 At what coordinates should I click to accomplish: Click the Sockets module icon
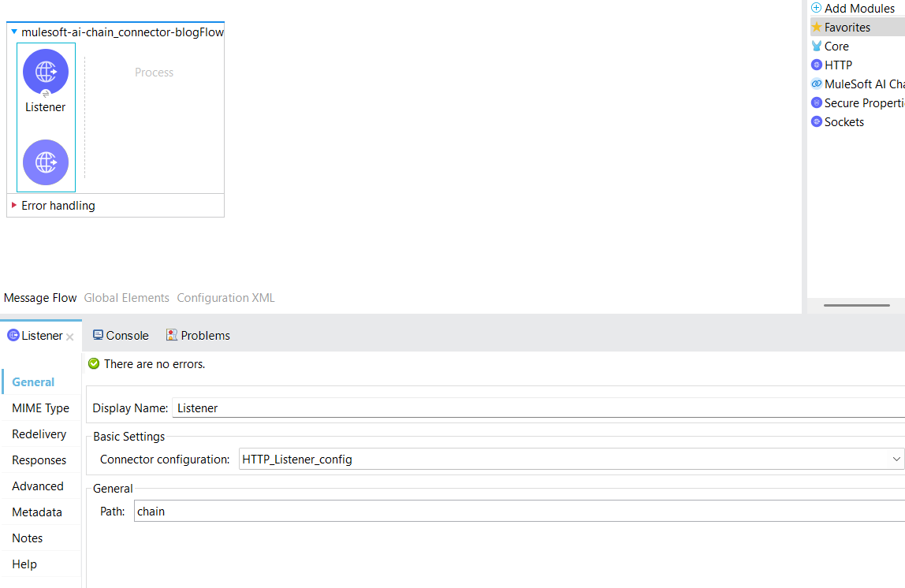pos(816,121)
